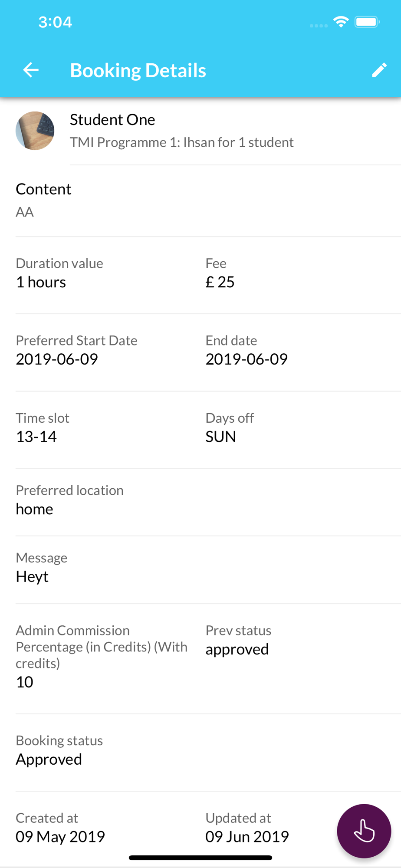Select the Student One name
The width and height of the screenshot is (401, 868).
(112, 119)
